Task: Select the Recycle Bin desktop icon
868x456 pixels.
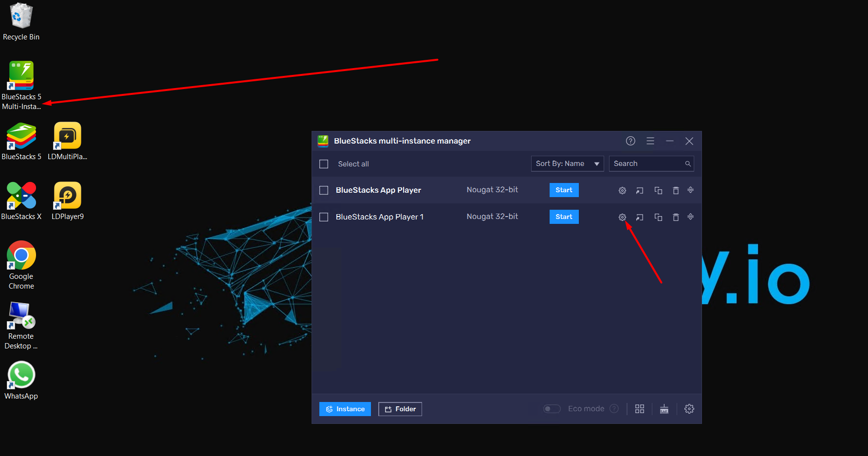Action: pos(21,22)
